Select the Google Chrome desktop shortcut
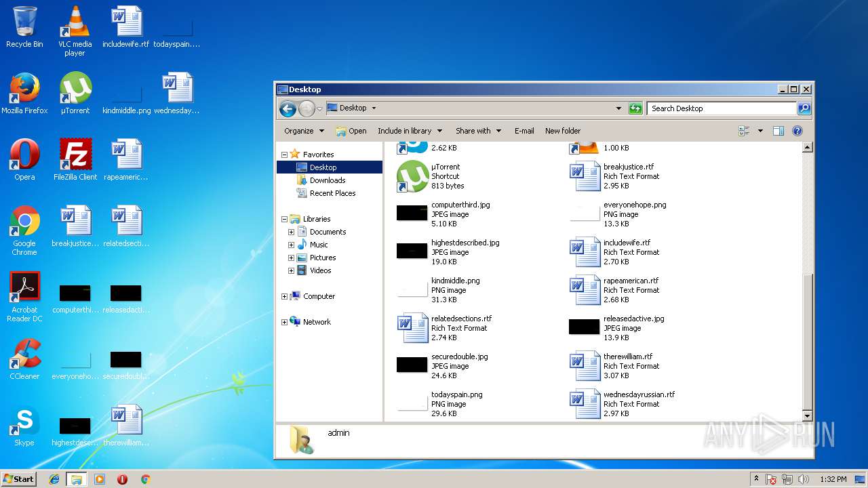868x488 pixels. [24, 230]
